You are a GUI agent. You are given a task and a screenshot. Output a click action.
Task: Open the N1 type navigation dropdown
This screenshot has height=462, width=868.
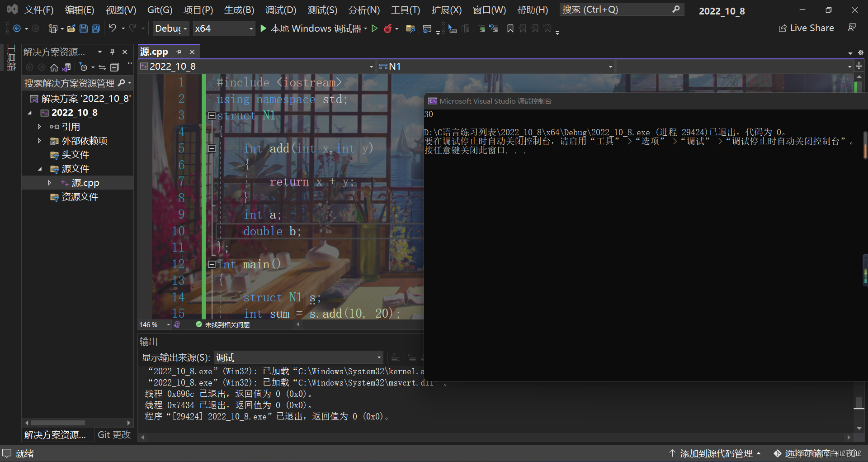(495, 67)
